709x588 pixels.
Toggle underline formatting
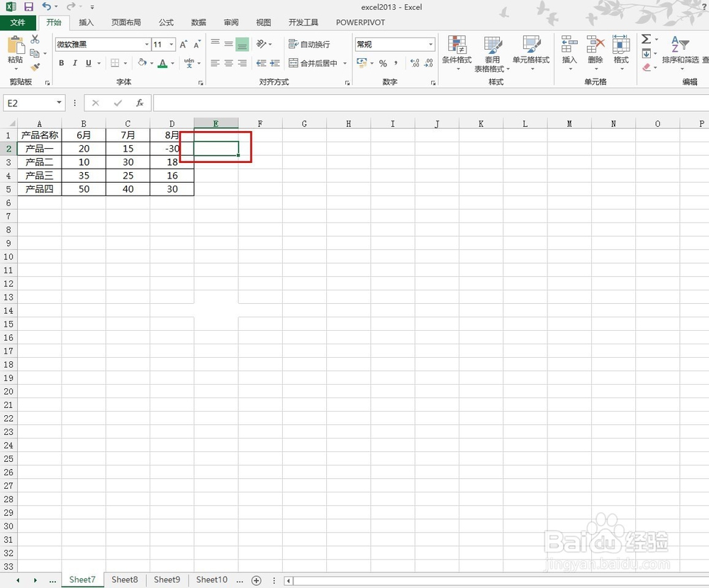pyautogui.click(x=88, y=63)
